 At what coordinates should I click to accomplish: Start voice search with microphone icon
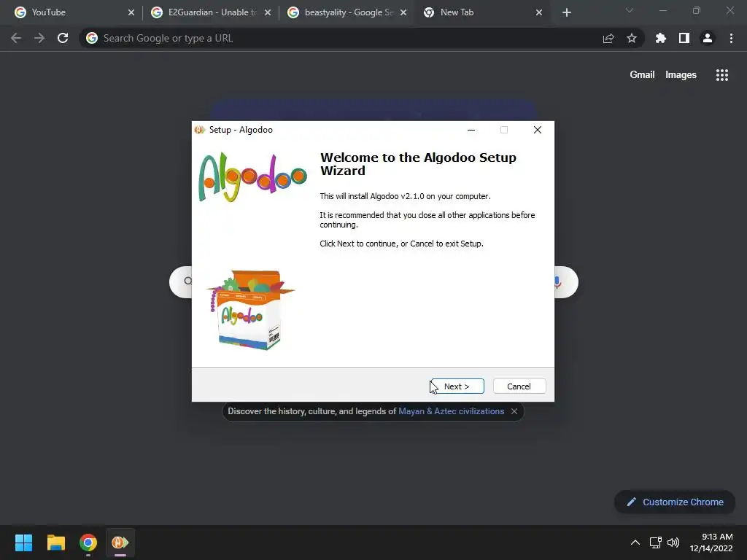pos(557,282)
